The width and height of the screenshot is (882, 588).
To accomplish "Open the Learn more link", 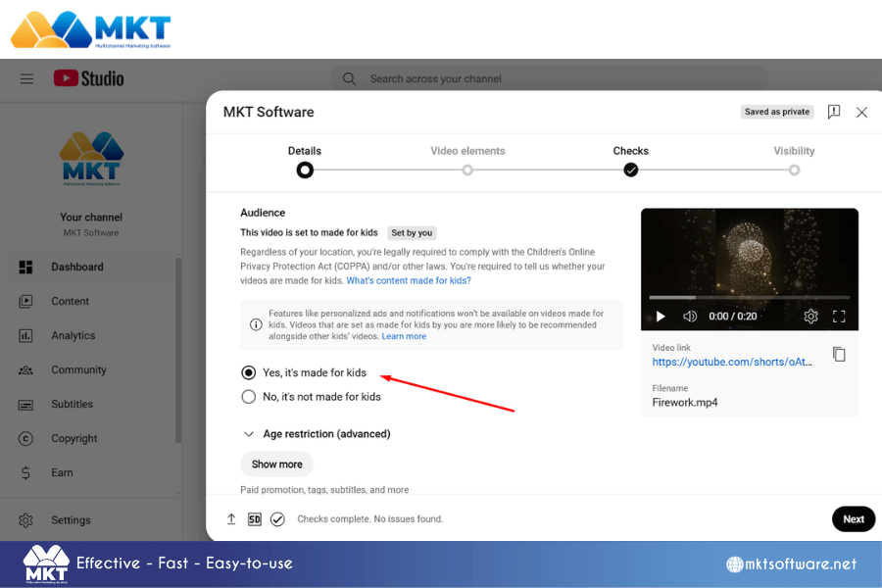I will [x=404, y=336].
